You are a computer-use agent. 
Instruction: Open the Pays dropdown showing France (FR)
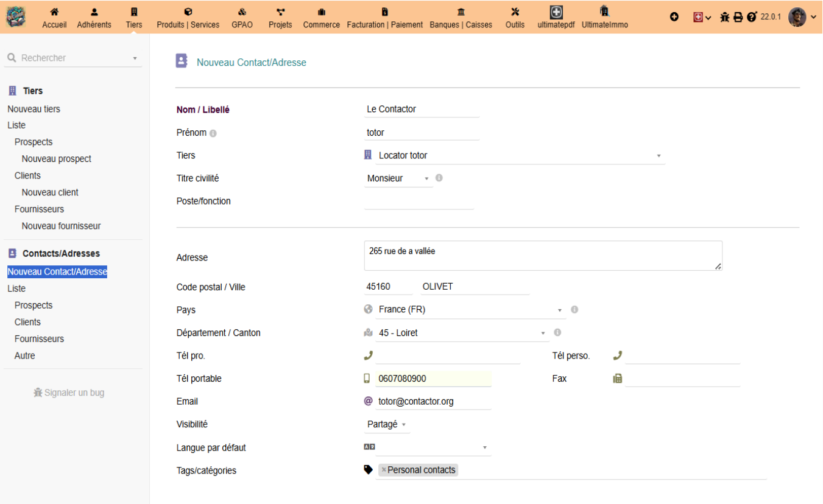(x=470, y=310)
